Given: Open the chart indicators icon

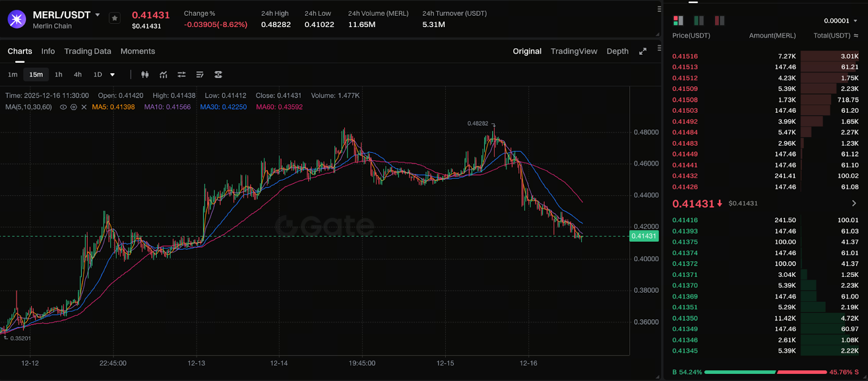Looking at the screenshot, I should (x=163, y=75).
